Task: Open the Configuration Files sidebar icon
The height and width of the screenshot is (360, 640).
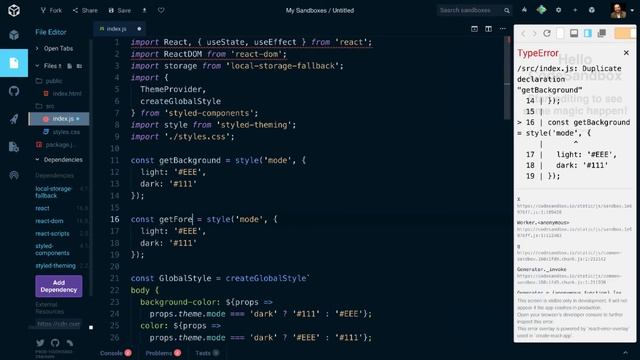Action: (14, 147)
